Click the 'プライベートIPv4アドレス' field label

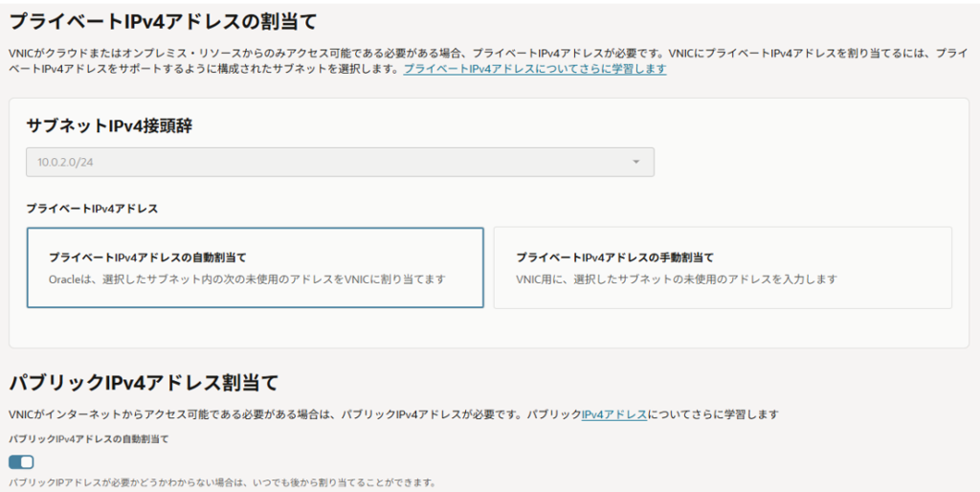pos(92,208)
